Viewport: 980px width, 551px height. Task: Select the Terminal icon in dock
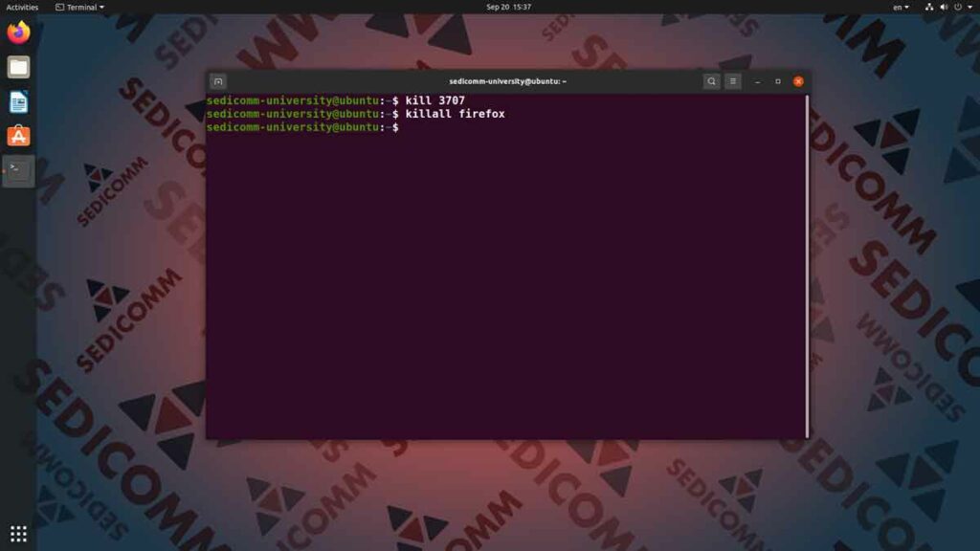click(x=18, y=170)
